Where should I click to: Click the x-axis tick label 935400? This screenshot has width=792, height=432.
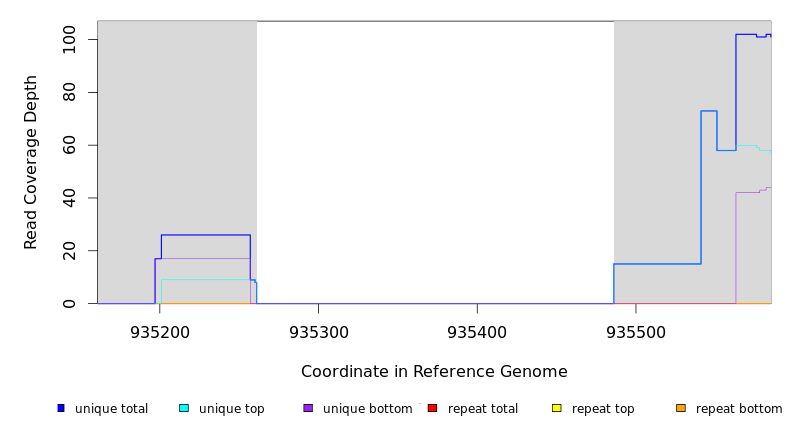(477, 331)
